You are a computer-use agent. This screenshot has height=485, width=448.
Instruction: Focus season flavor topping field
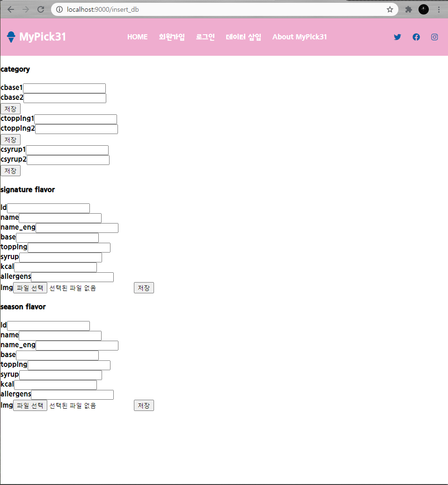pyautogui.click(x=69, y=366)
